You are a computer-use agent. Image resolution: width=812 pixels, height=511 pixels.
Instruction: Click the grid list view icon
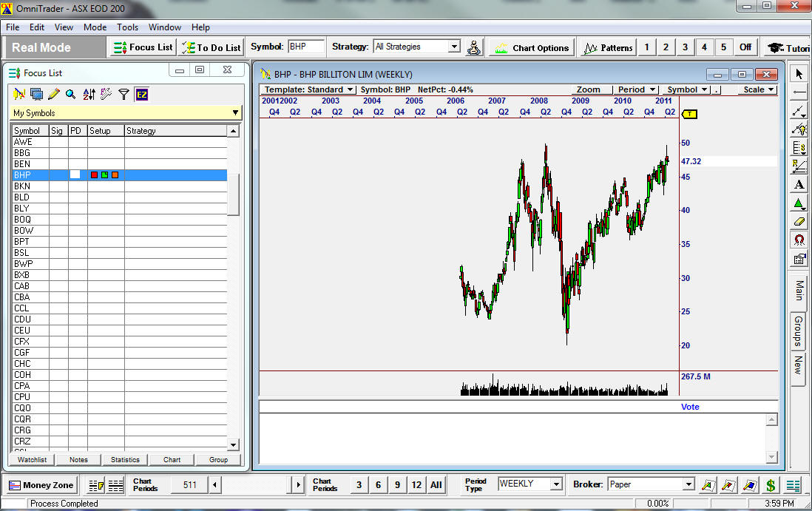pos(115,485)
